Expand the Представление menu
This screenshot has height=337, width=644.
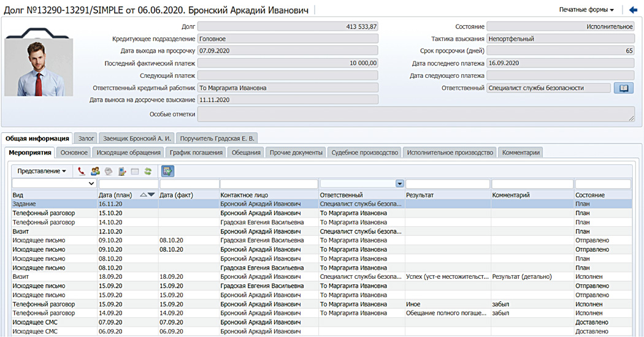tap(42, 172)
